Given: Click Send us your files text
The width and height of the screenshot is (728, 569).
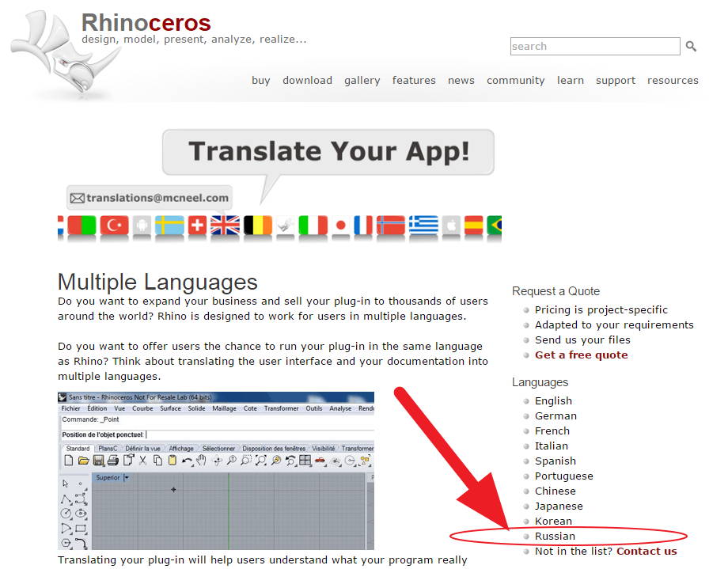Looking at the screenshot, I should tap(582, 340).
